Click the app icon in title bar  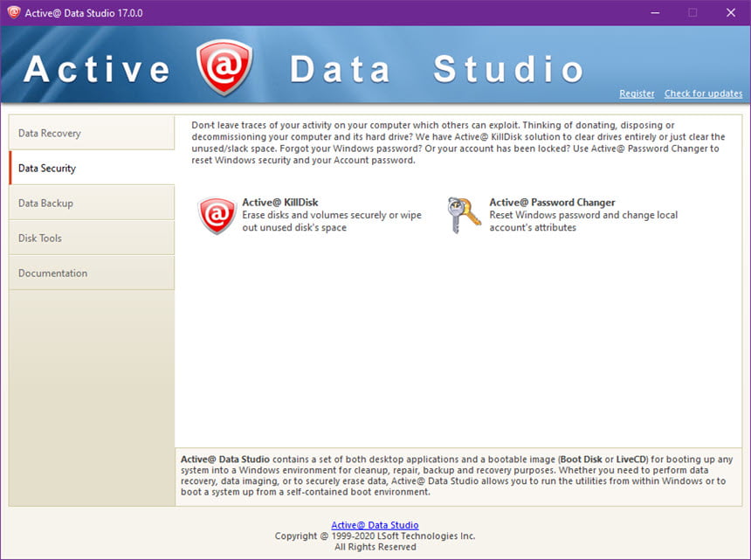click(x=13, y=12)
